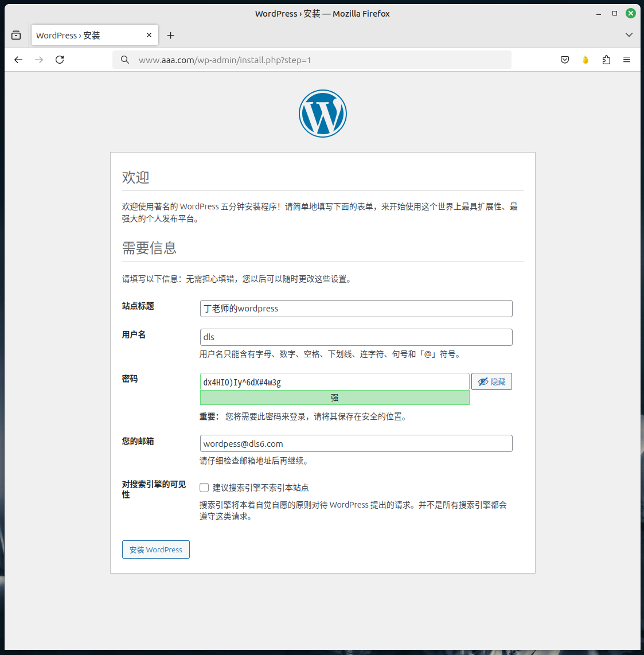Reload the current page
Screen dimensions: 644x655
click(60, 60)
